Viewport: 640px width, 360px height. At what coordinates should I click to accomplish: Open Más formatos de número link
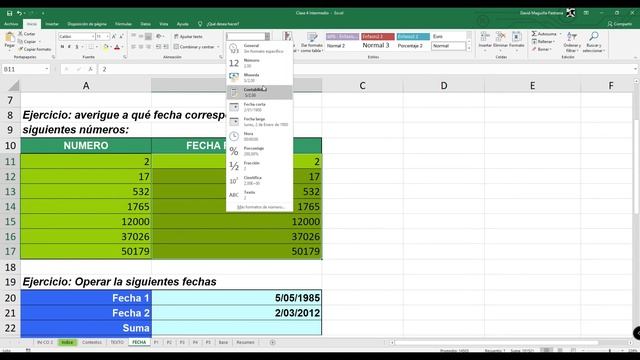(260, 207)
